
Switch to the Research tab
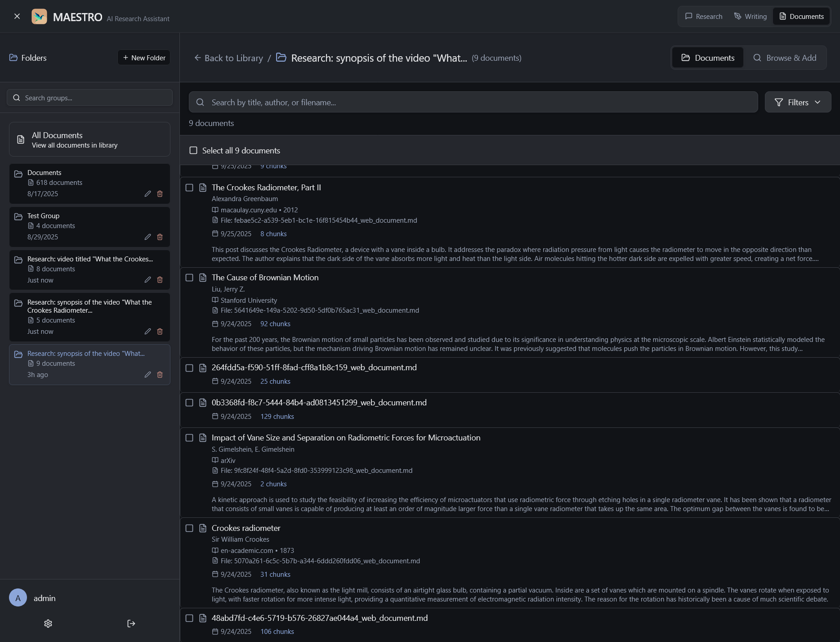(704, 17)
